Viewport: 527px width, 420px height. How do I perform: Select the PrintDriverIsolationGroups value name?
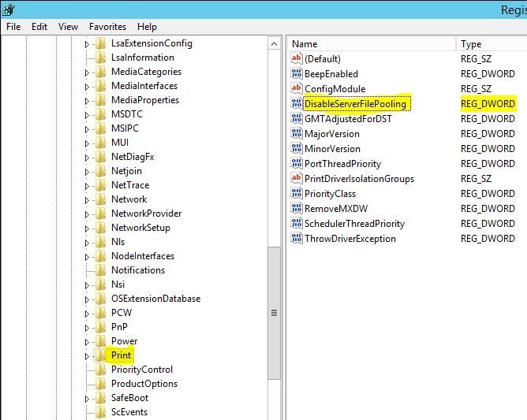coord(359,179)
